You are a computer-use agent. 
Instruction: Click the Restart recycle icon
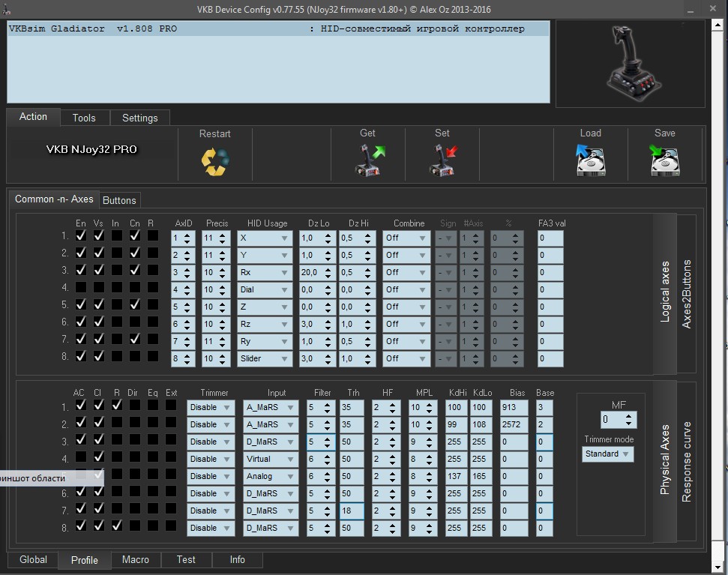point(215,162)
